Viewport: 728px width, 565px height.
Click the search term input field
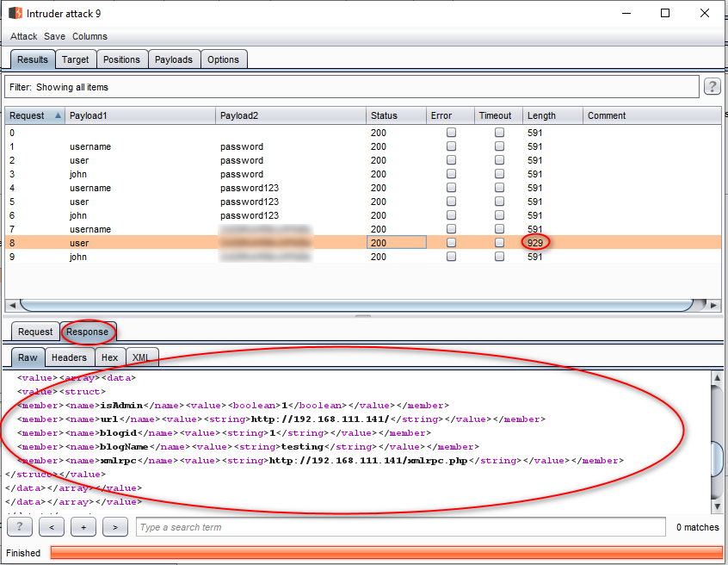[x=400, y=527]
